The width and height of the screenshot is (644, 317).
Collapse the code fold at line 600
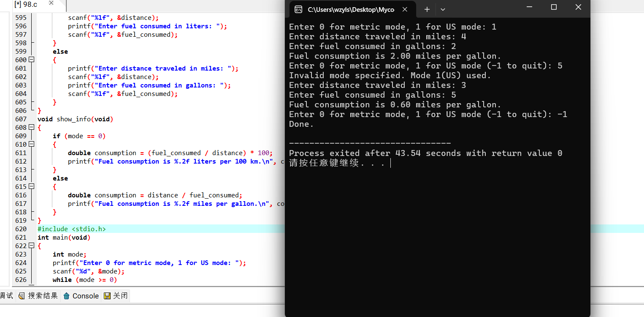(x=31, y=60)
